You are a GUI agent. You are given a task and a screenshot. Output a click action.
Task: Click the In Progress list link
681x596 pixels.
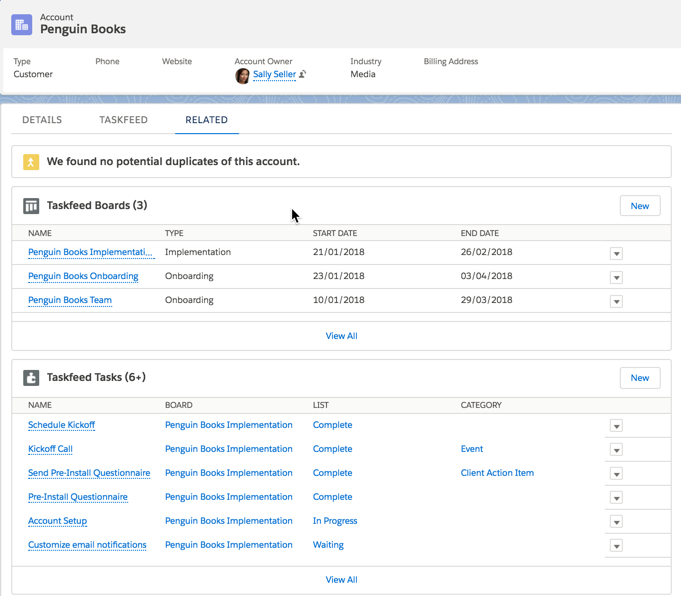(335, 521)
